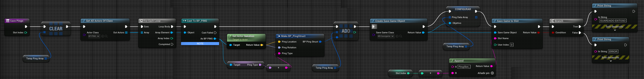Screen dimensions: 644x79
Task: Click use-selected arrow icon beside WB Savegame
Action: coord(397,36)
